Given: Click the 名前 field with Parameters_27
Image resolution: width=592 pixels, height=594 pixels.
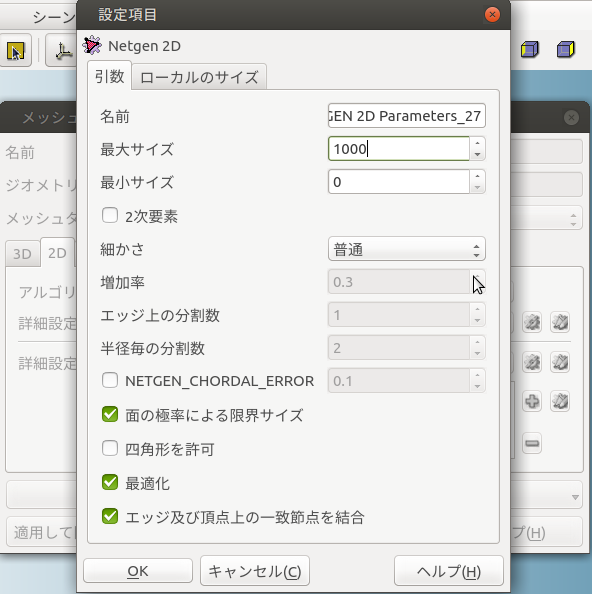Looking at the screenshot, I should pos(407,116).
